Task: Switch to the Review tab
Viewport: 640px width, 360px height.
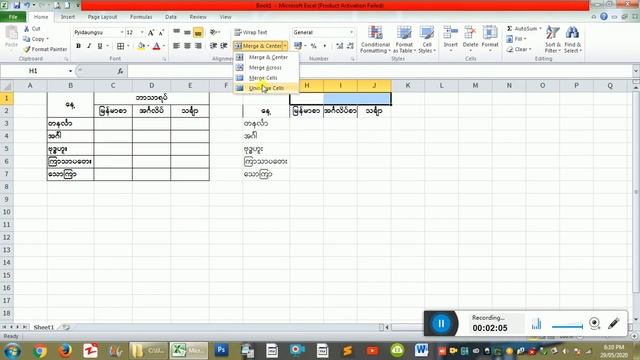Action: (198, 17)
